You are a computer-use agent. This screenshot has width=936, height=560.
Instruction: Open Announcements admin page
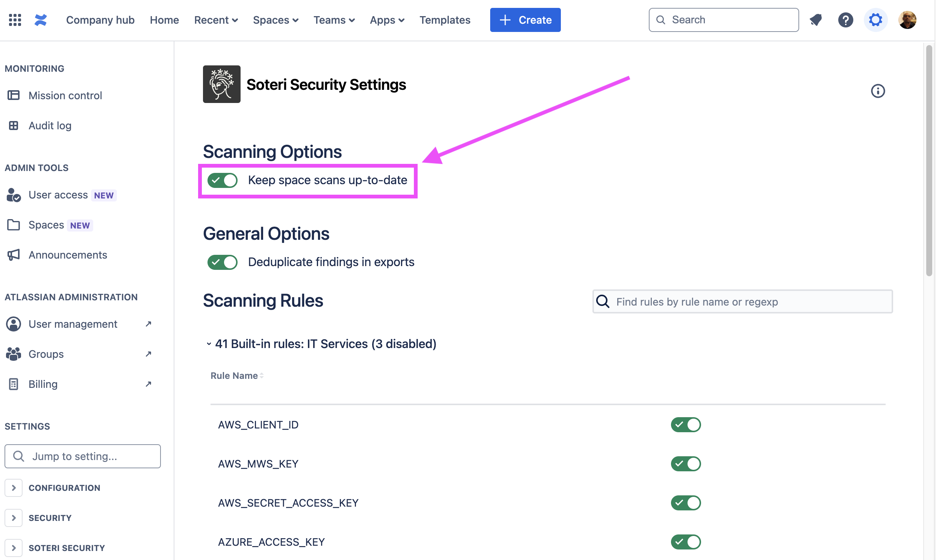68,255
